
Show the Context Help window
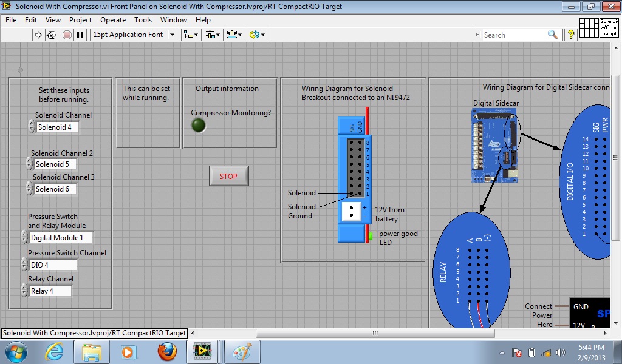(x=571, y=35)
